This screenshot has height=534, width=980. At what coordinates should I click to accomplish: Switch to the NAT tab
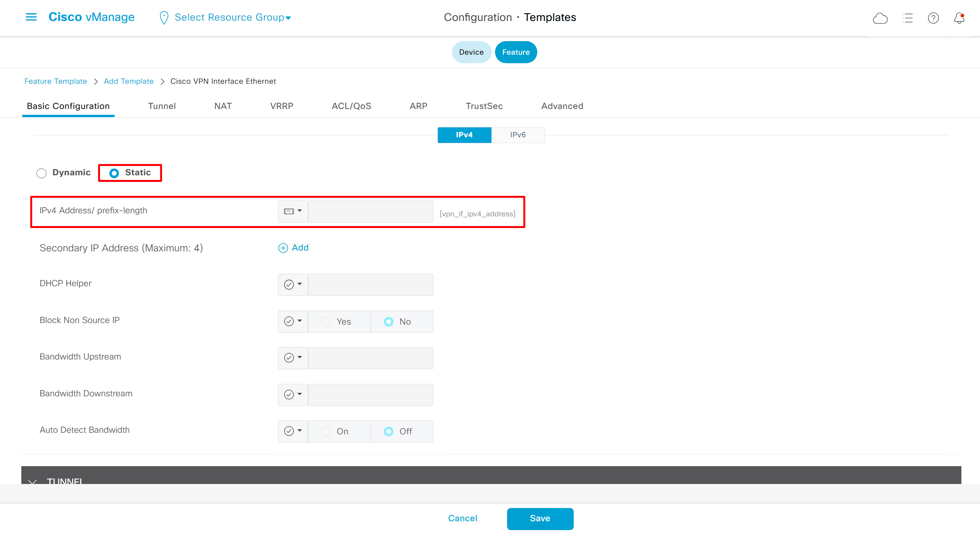223,106
